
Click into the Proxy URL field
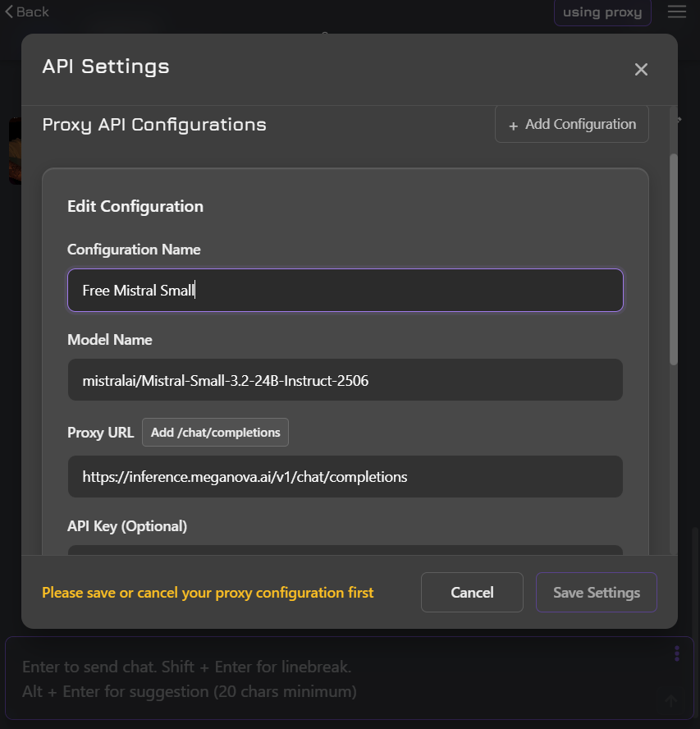345,477
